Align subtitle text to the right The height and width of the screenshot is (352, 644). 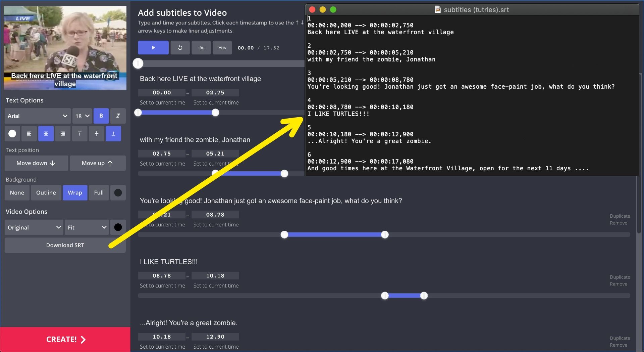[63, 134]
